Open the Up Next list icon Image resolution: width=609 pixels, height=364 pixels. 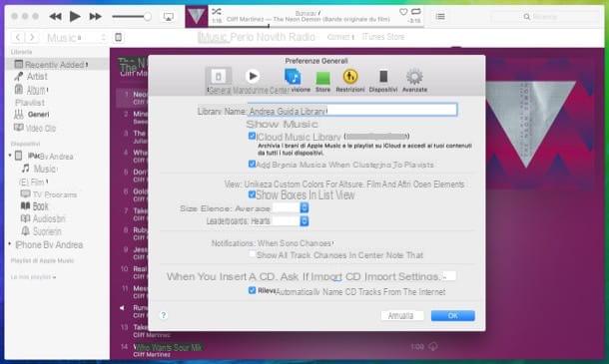coord(440,16)
